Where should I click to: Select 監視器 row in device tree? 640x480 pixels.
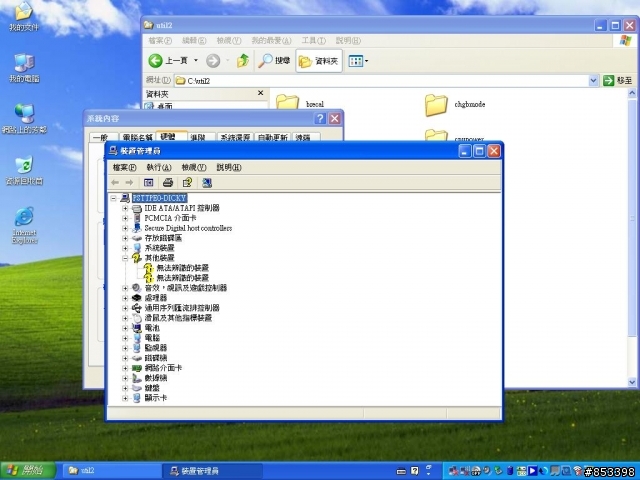pyautogui.click(x=156, y=348)
